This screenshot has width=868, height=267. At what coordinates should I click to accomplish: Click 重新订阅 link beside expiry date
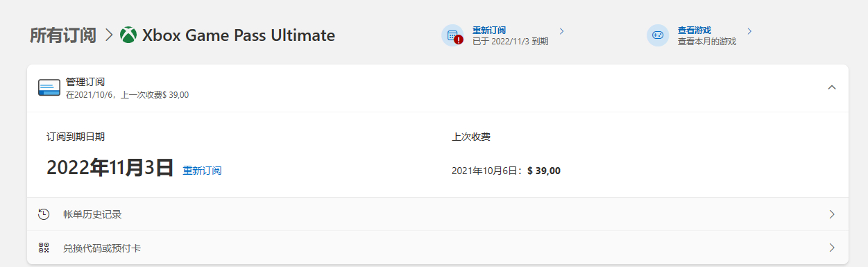202,171
